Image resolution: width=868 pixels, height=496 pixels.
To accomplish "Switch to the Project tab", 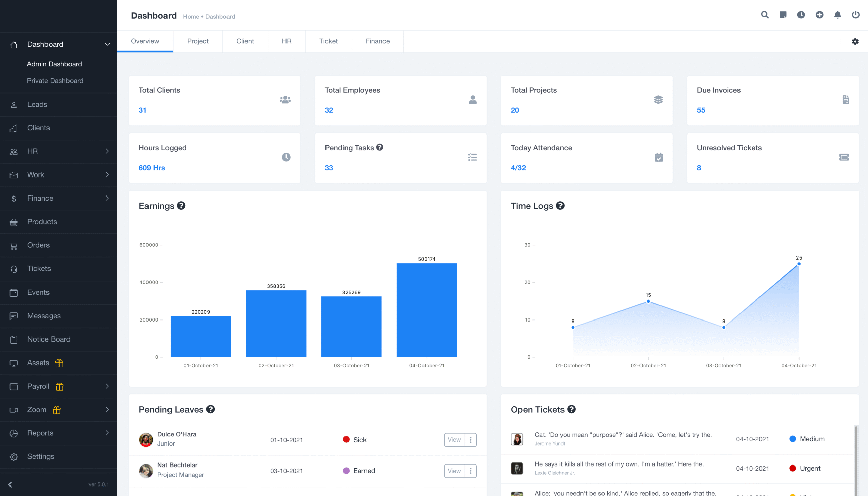I will [x=197, y=41].
